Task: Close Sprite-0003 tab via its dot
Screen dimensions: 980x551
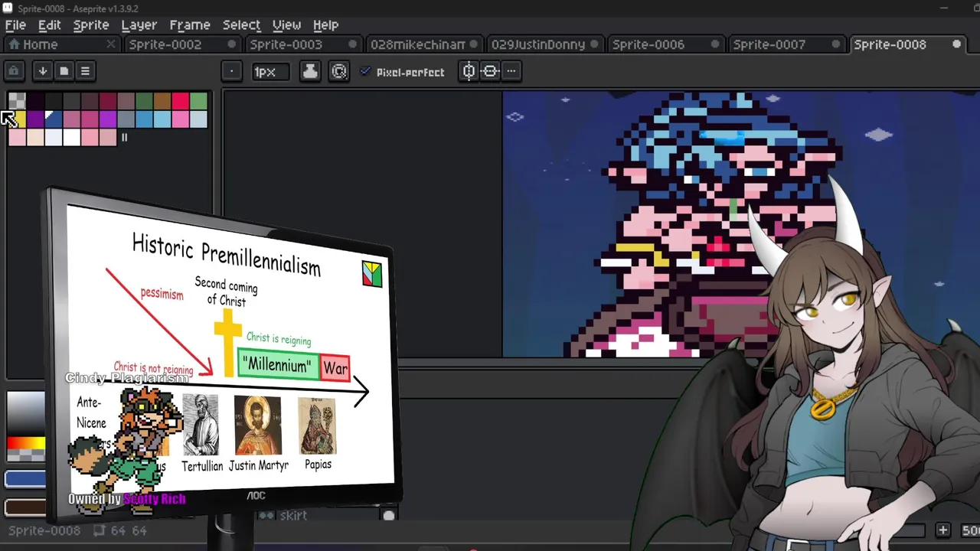Action: point(352,44)
